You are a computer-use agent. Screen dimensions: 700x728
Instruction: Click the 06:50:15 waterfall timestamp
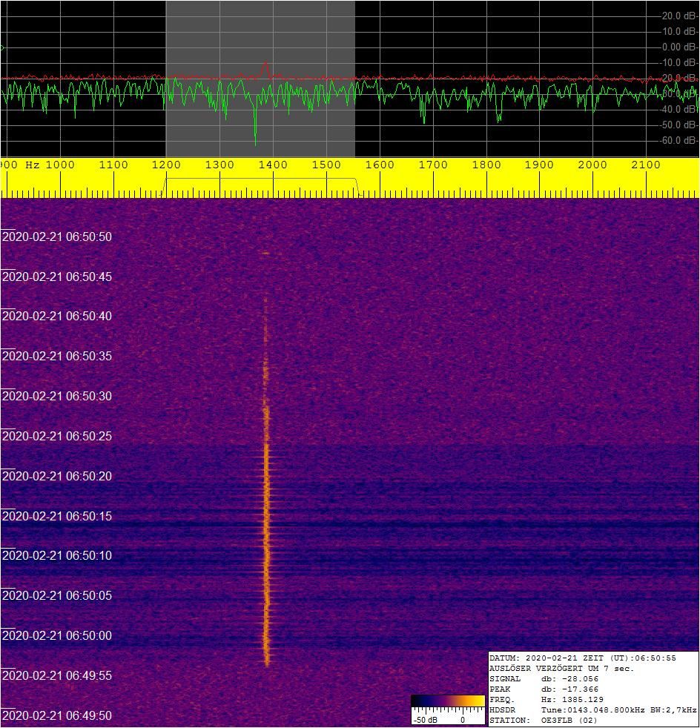[x=57, y=516]
